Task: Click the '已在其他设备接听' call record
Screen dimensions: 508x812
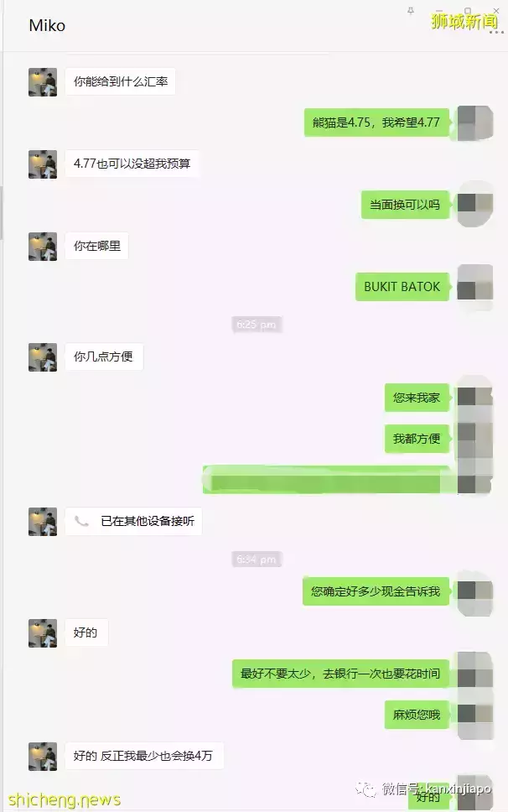Action: [133, 522]
